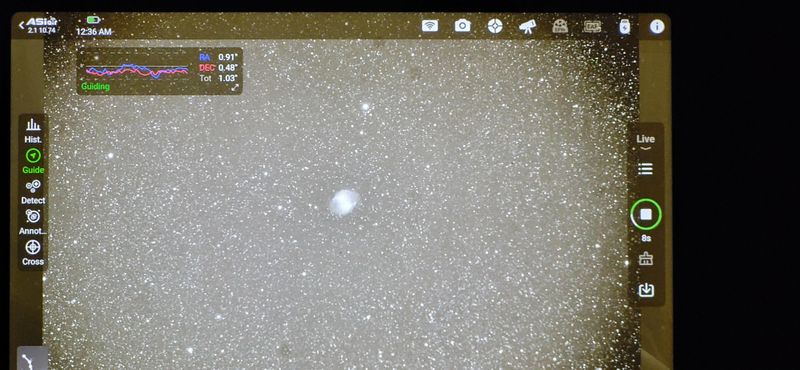The height and width of the screenshot is (370, 800).
Task: Open the Live mode selector
Action: (x=645, y=141)
